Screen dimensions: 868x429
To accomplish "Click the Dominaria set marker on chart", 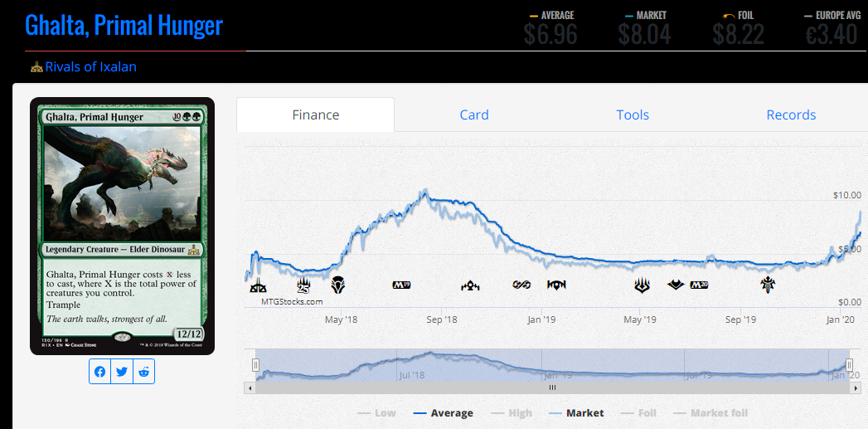I will [339, 285].
